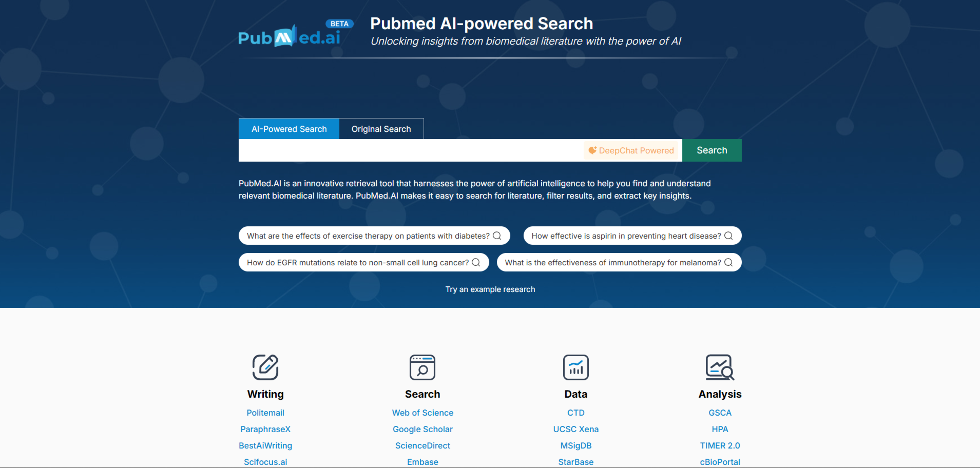Click magnifier icon in the aspirin question
Image resolution: width=980 pixels, height=468 pixels.
(x=728, y=236)
